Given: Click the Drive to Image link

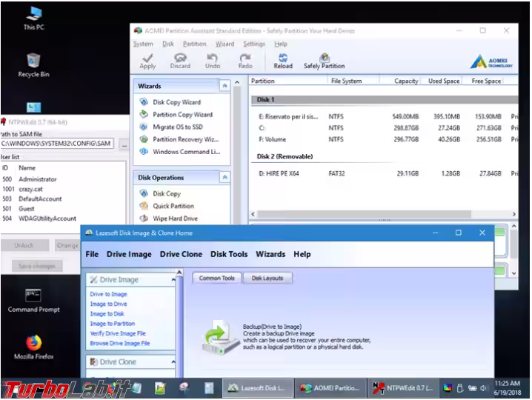Looking at the screenshot, I should pyautogui.click(x=109, y=294).
